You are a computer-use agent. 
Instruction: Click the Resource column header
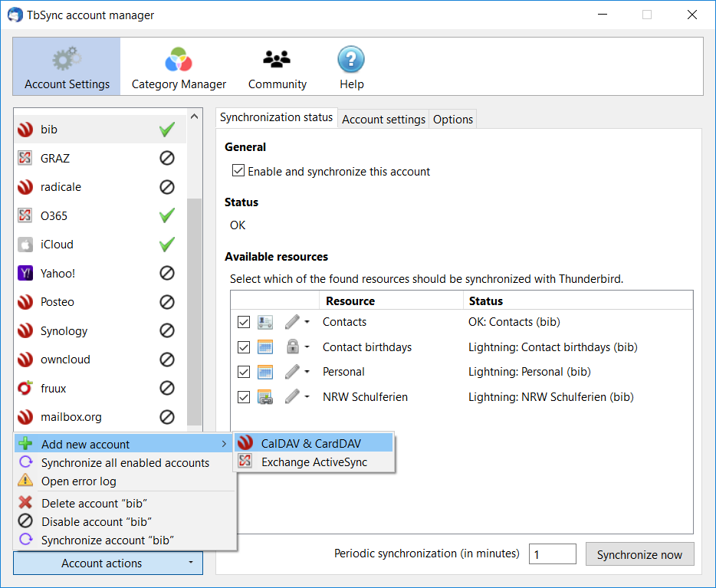[391, 301]
